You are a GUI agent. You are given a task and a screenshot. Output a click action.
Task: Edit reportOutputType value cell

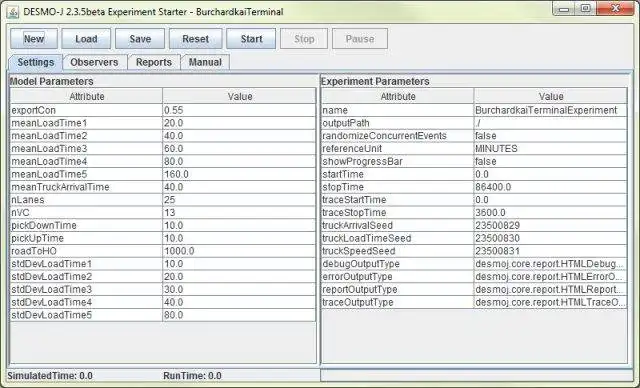click(x=551, y=289)
